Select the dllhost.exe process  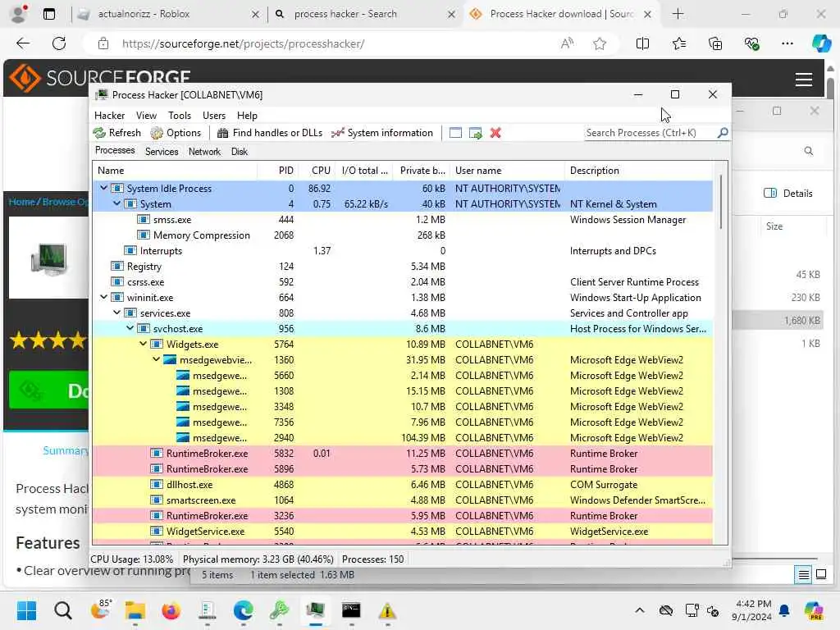coord(402,484)
